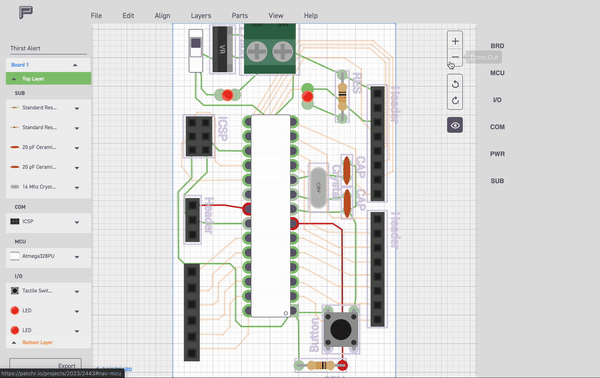
Task: Select the PWR parts category
Action: coord(497,154)
